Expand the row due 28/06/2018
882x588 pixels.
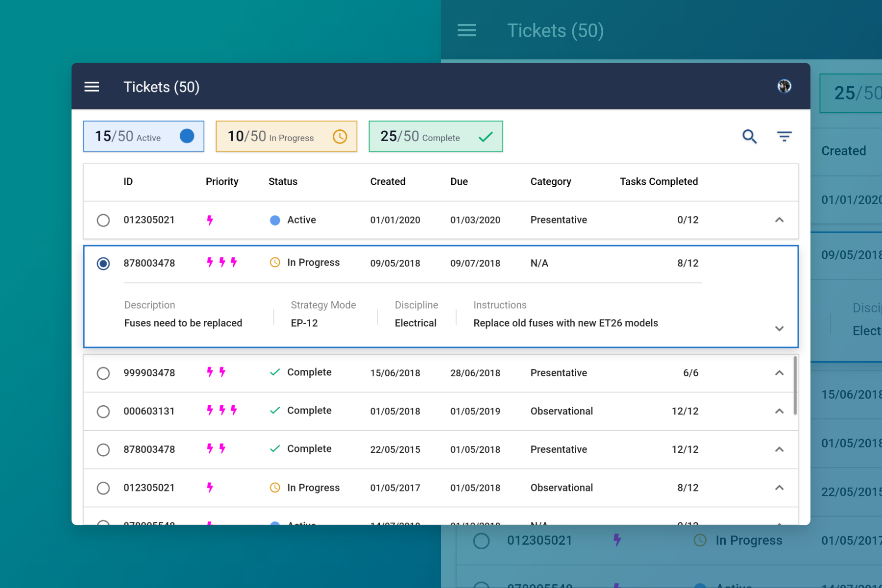(x=779, y=373)
